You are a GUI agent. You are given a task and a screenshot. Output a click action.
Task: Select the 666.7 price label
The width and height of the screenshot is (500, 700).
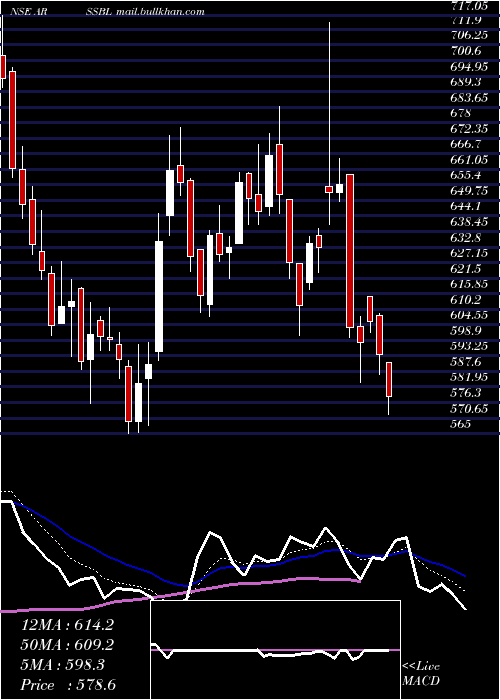click(x=467, y=144)
